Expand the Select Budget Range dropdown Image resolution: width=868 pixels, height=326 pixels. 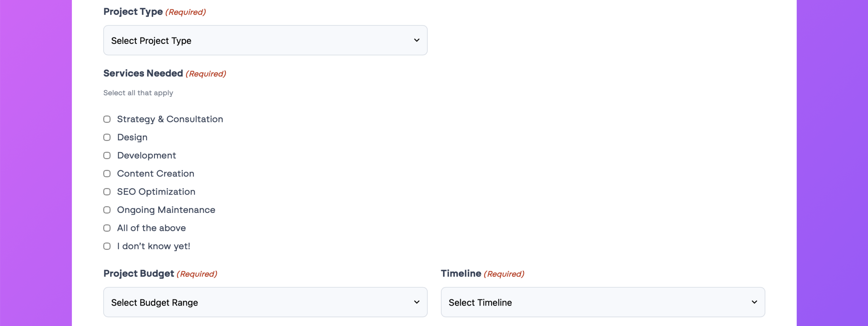264,302
